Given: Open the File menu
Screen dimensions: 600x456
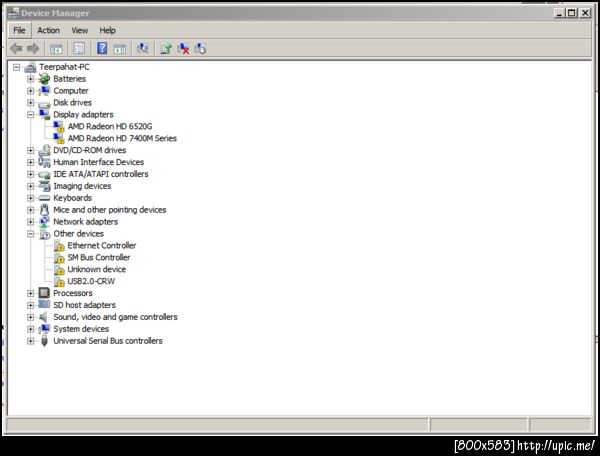Looking at the screenshot, I should click(19, 30).
